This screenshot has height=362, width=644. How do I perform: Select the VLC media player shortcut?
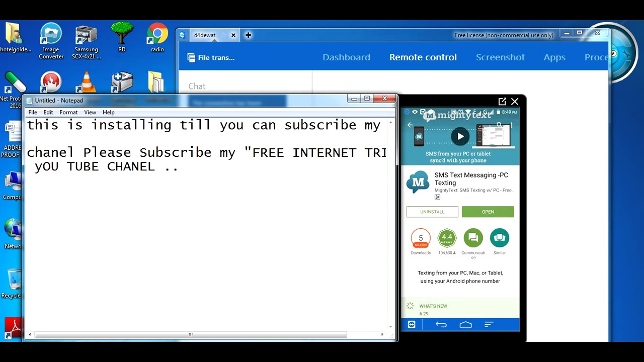coord(87,82)
